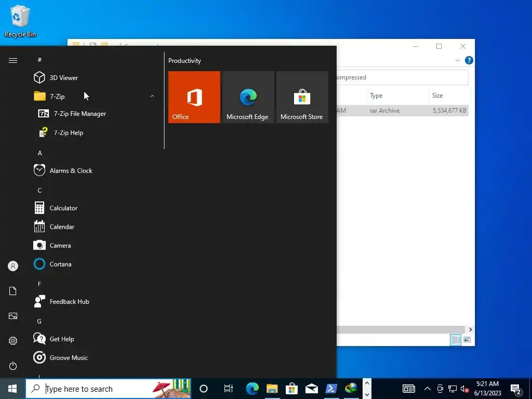
Task: Open Pictures from the Start sidebar
Action: [x=13, y=316]
